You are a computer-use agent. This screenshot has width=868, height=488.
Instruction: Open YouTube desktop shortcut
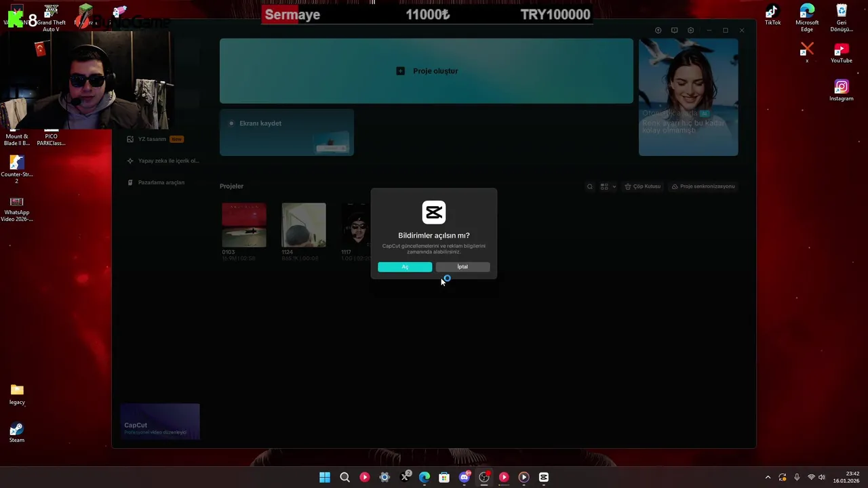coord(842,54)
